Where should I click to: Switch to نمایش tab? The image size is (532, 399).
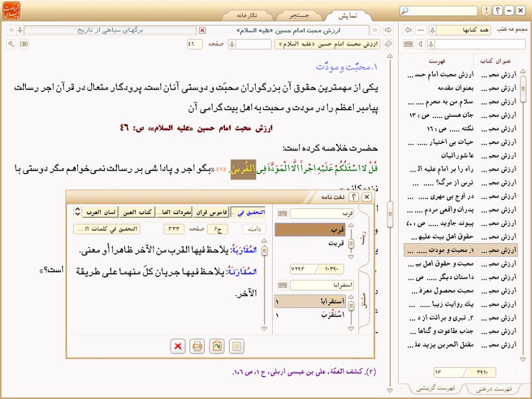coord(348,15)
